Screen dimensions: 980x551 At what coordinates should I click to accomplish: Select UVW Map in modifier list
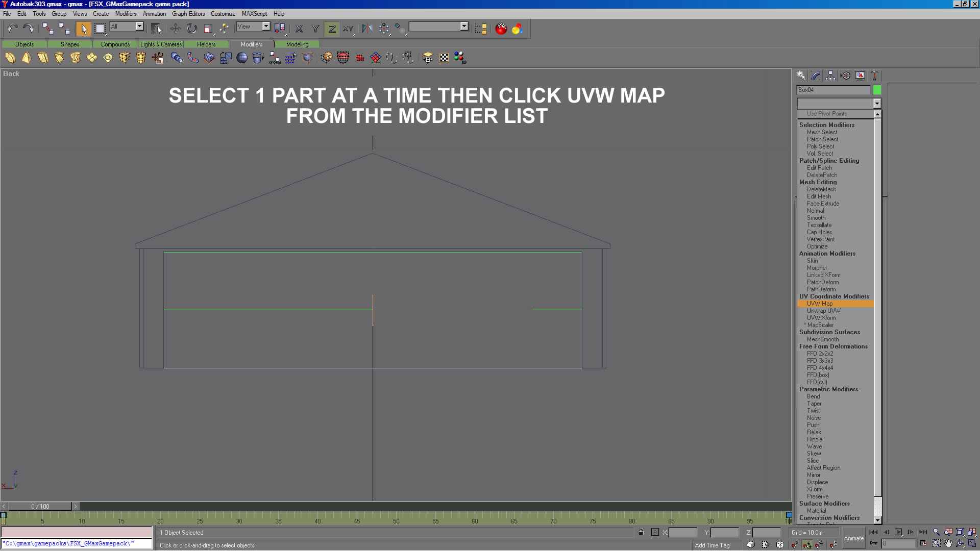(819, 304)
